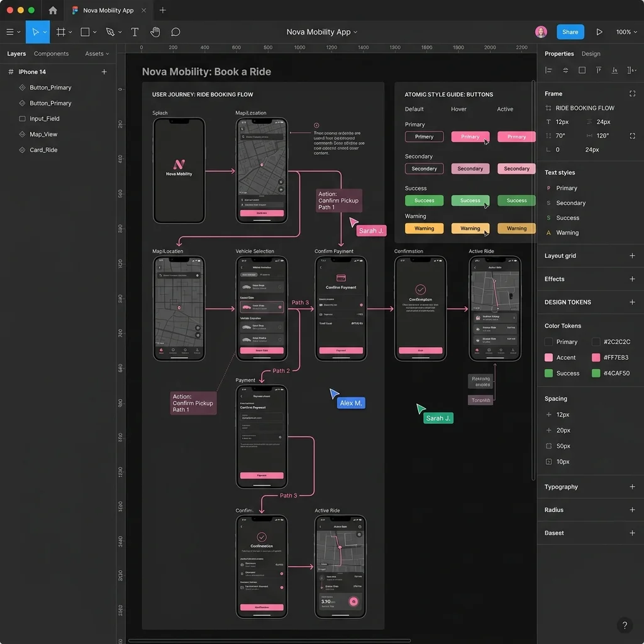The image size is (644, 644).
Task: Click the align left icon
Action: [548, 70]
